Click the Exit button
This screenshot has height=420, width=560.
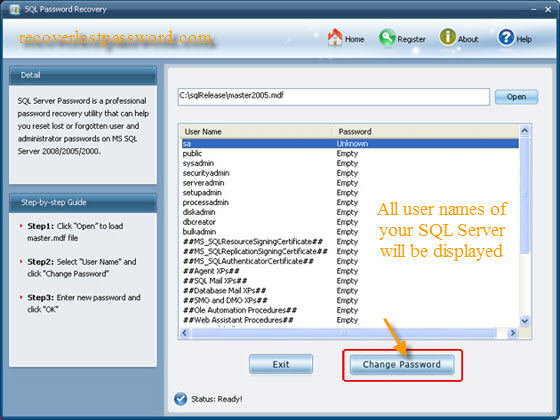coord(281,364)
